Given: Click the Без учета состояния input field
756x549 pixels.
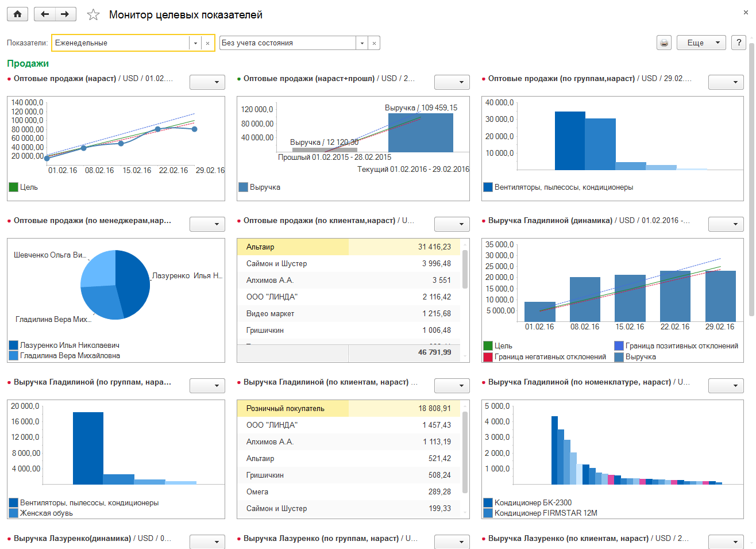Looking at the screenshot, I should [288, 43].
